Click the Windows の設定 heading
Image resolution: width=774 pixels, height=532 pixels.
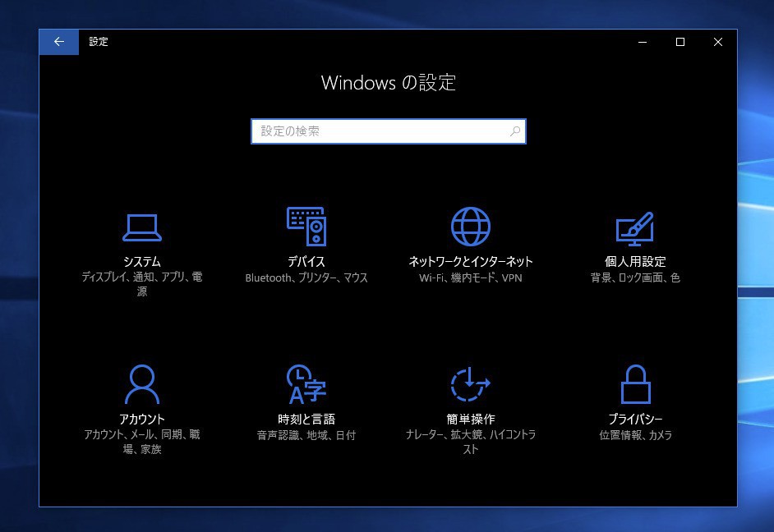(389, 82)
